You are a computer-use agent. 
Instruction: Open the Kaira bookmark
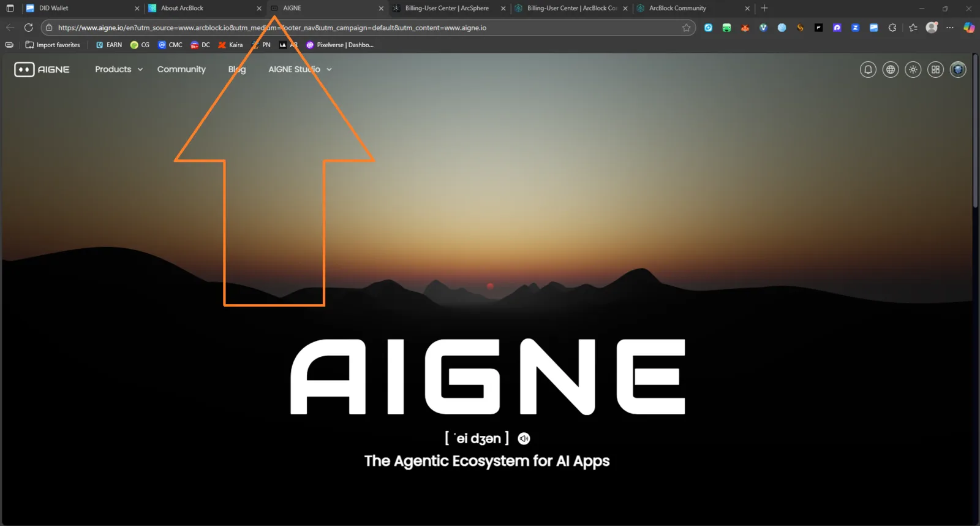[x=230, y=45]
